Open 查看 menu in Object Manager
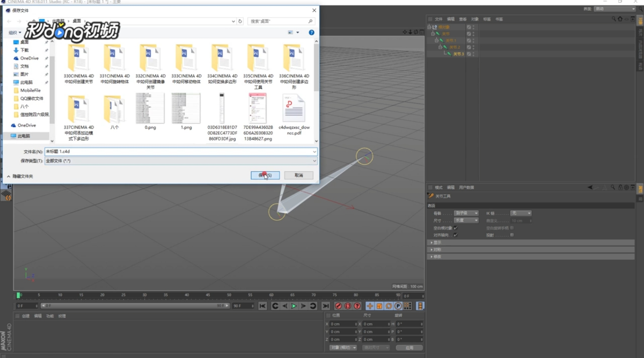 pyautogui.click(x=463, y=19)
